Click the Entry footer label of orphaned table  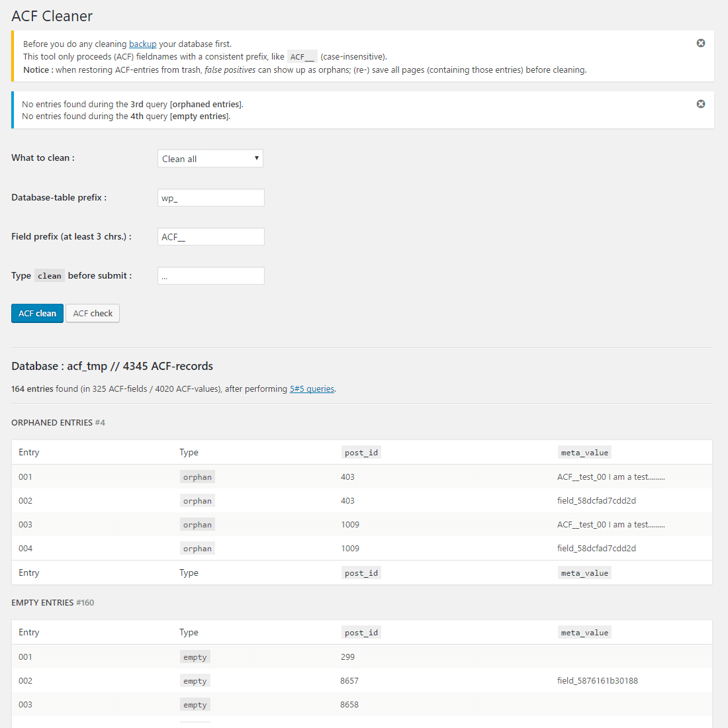pos(28,573)
